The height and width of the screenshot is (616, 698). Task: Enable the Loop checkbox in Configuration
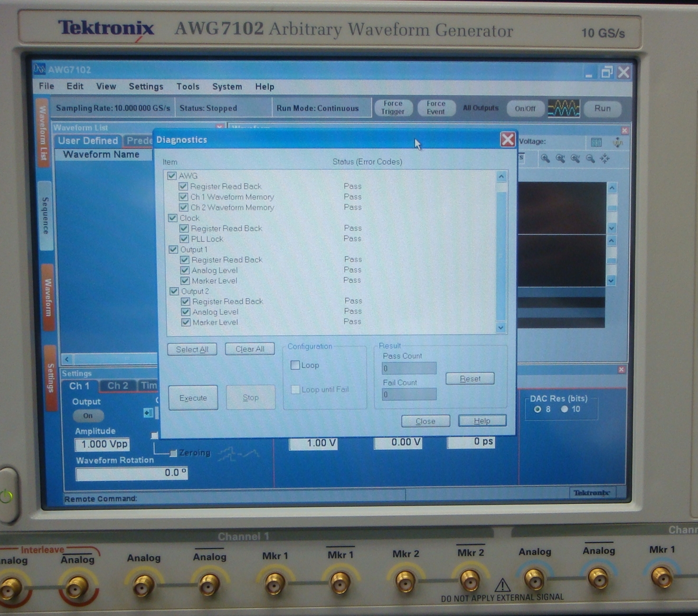295,365
